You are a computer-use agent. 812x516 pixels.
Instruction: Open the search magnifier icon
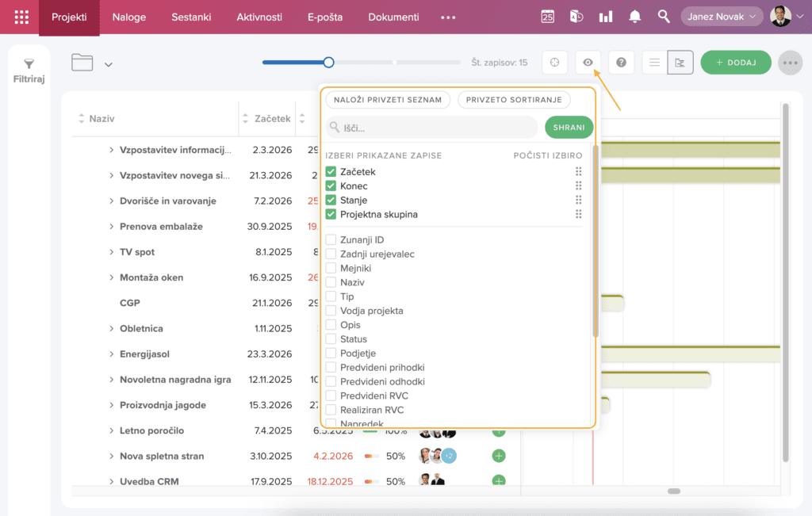[664, 17]
